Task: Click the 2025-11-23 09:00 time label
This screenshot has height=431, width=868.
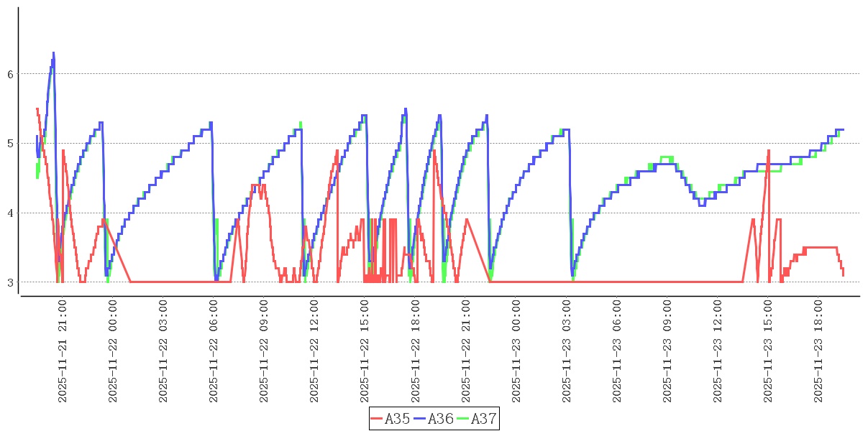Action: coord(667,351)
